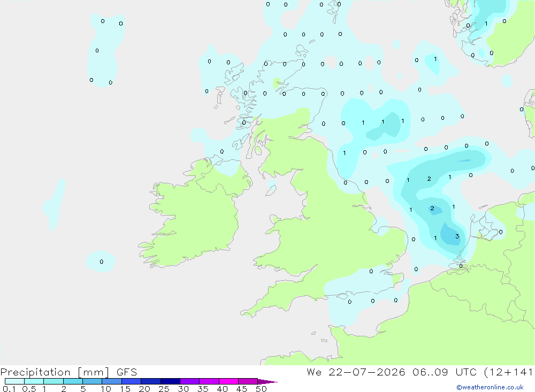Click the '35' legend scale label
This screenshot has width=535, height=392.
click(x=203, y=389)
